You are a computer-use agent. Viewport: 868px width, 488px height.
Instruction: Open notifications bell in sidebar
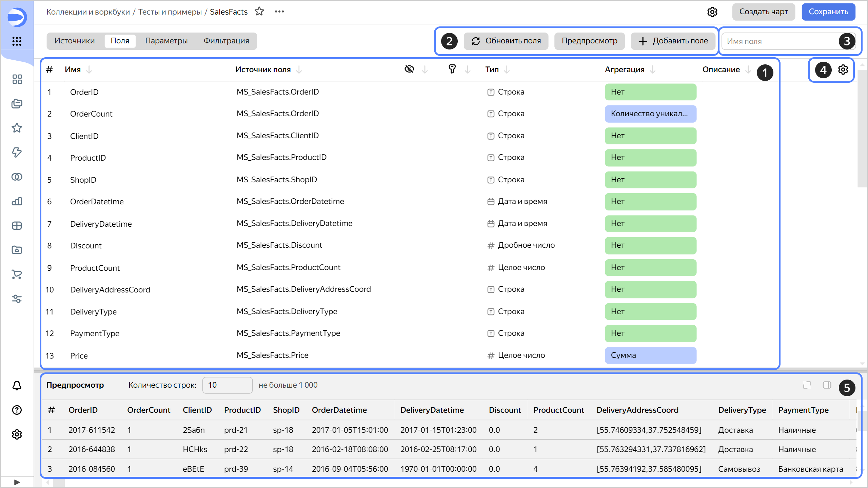[x=17, y=386]
